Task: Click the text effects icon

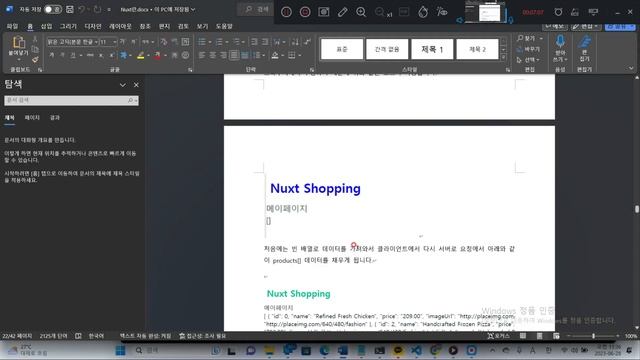Action: 124,55
